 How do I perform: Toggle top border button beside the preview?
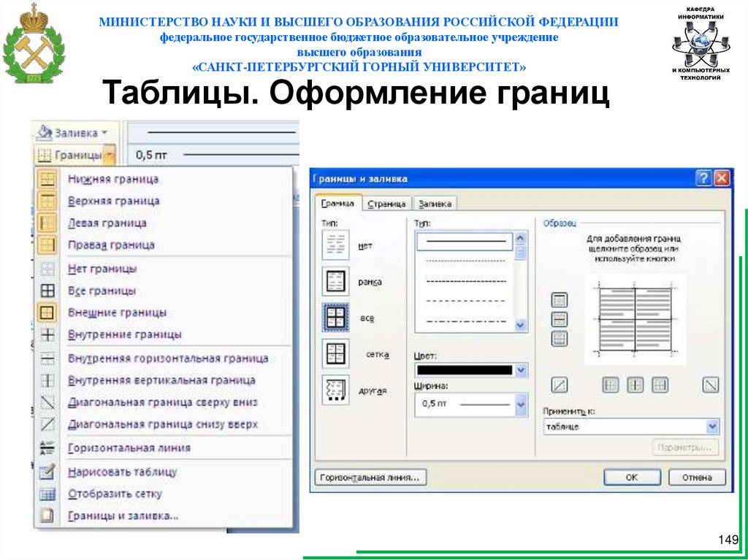(x=559, y=300)
